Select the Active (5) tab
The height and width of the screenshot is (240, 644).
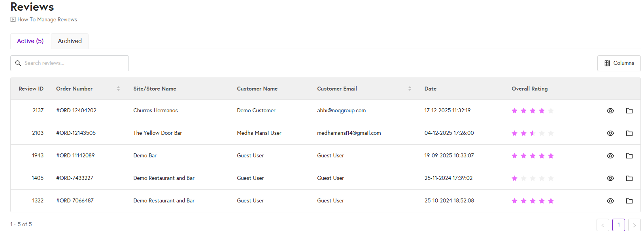[30, 41]
